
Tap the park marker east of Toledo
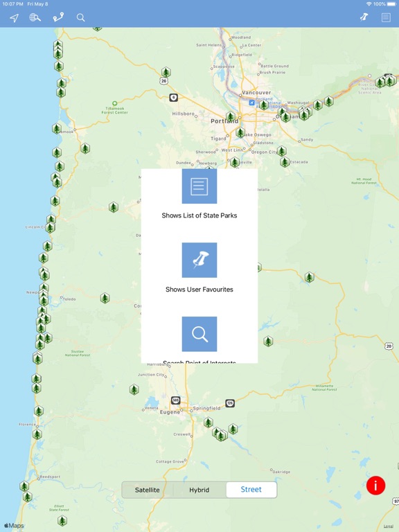(105, 299)
